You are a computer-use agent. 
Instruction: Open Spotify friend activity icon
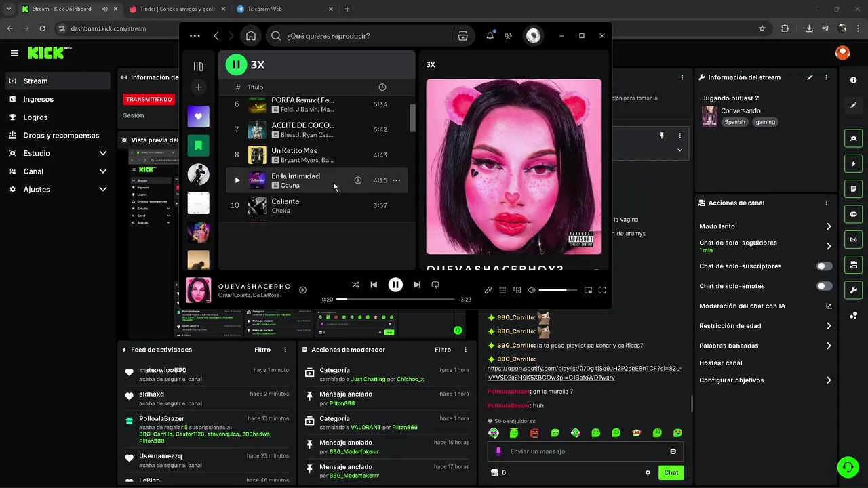click(x=508, y=36)
